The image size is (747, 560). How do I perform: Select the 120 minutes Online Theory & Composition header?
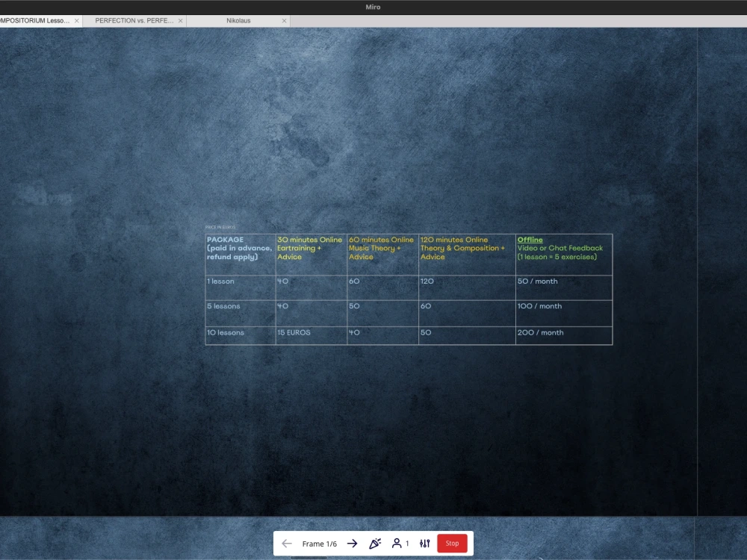(x=467, y=255)
